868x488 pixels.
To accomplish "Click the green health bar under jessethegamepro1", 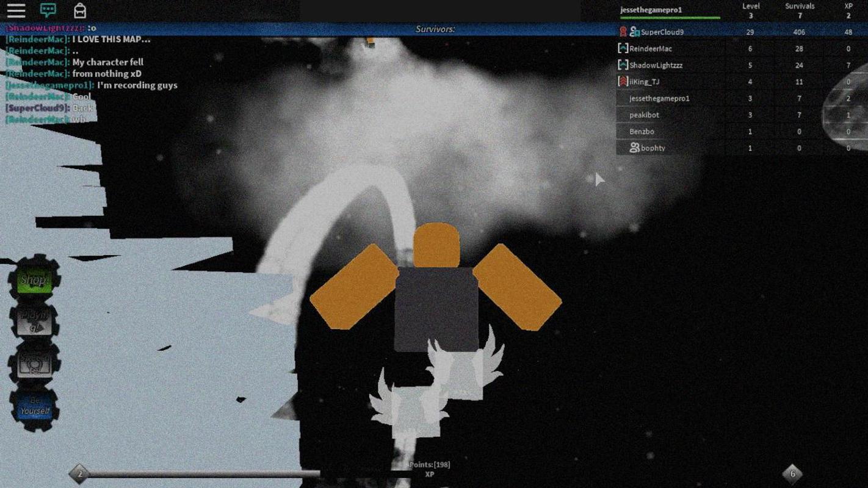I will point(670,18).
